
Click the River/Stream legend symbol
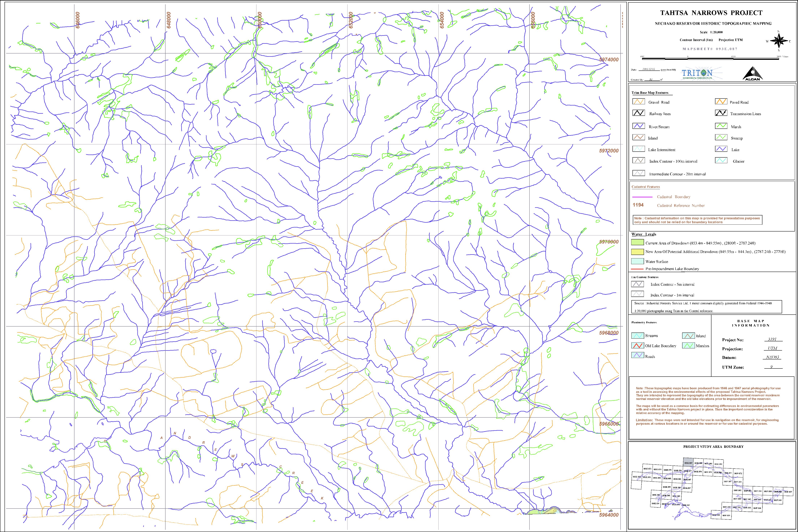[639, 126]
